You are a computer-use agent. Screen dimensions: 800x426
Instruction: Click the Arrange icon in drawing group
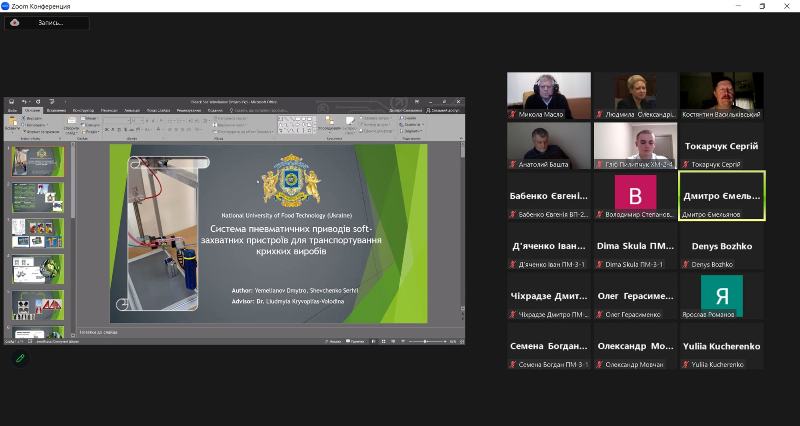(x=329, y=121)
